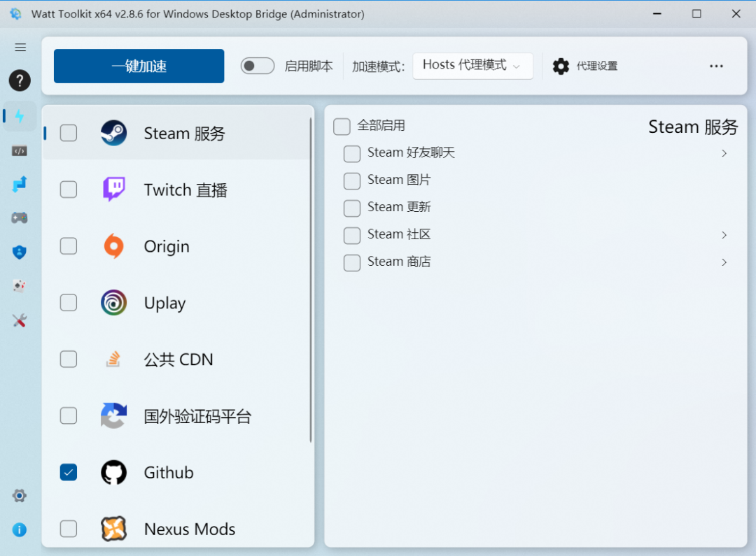Open the hamburger menu at top left
This screenshot has height=556, width=756.
(x=20, y=47)
